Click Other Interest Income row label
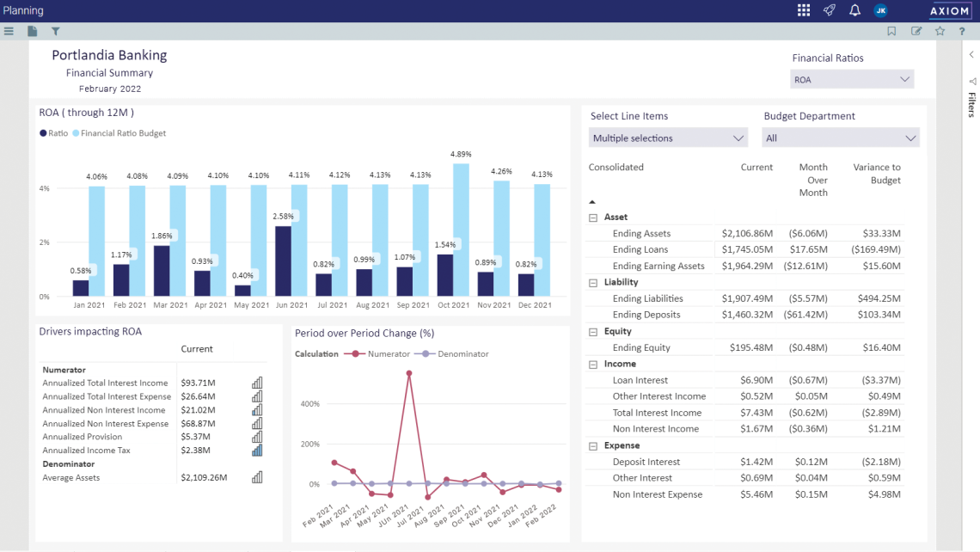Screen dimensions: 980x552 click(x=658, y=396)
